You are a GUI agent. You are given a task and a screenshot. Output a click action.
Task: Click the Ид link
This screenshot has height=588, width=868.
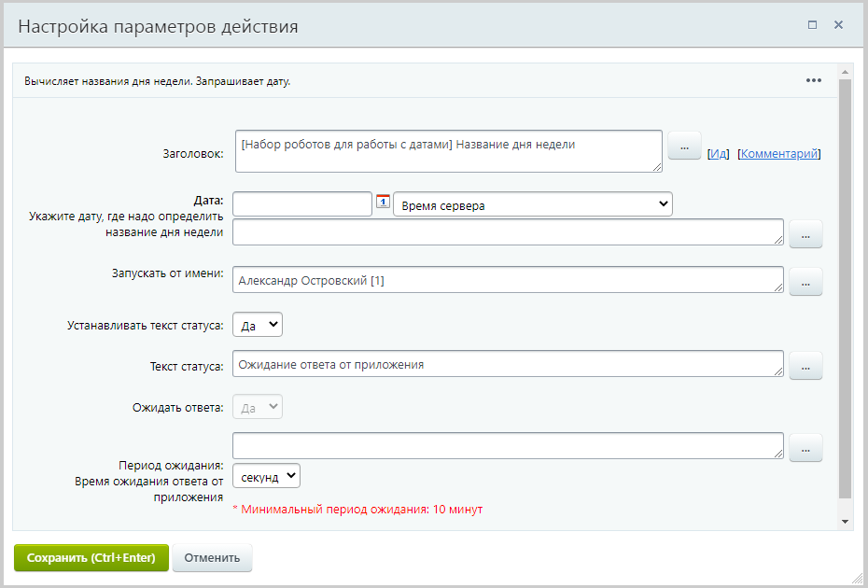[718, 154]
